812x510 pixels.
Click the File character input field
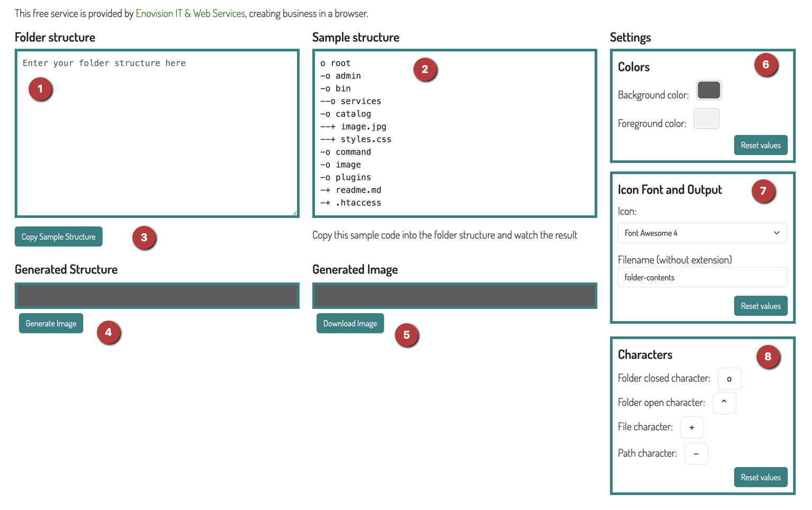[692, 427]
